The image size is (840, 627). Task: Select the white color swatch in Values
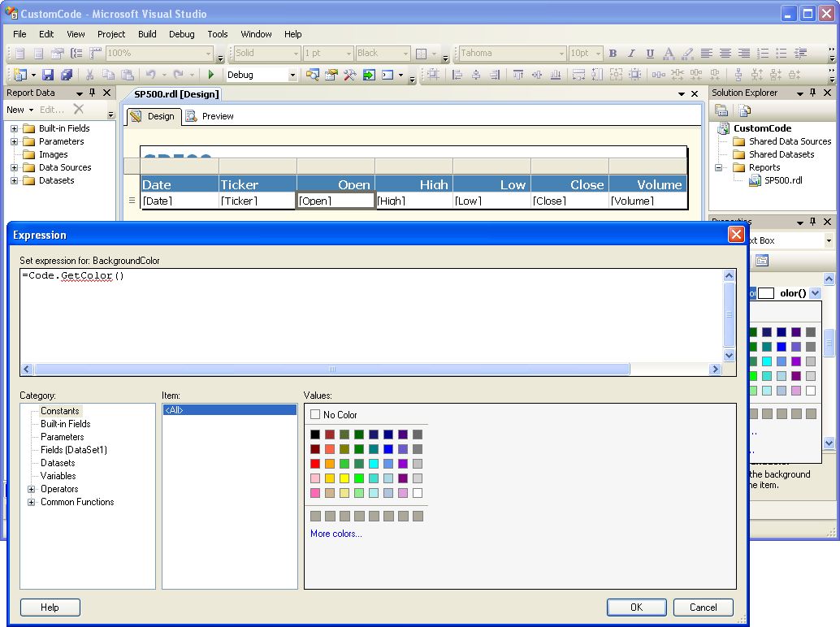click(418, 493)
